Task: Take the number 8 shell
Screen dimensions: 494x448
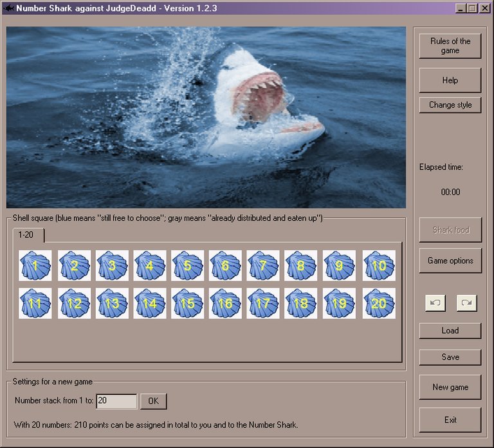Action: (x=301, y=265)
